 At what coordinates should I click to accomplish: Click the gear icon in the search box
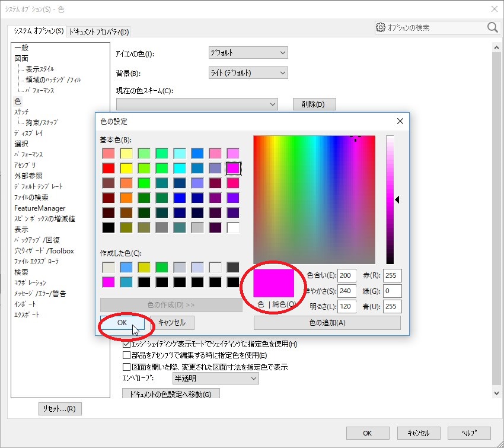[381, 27]
